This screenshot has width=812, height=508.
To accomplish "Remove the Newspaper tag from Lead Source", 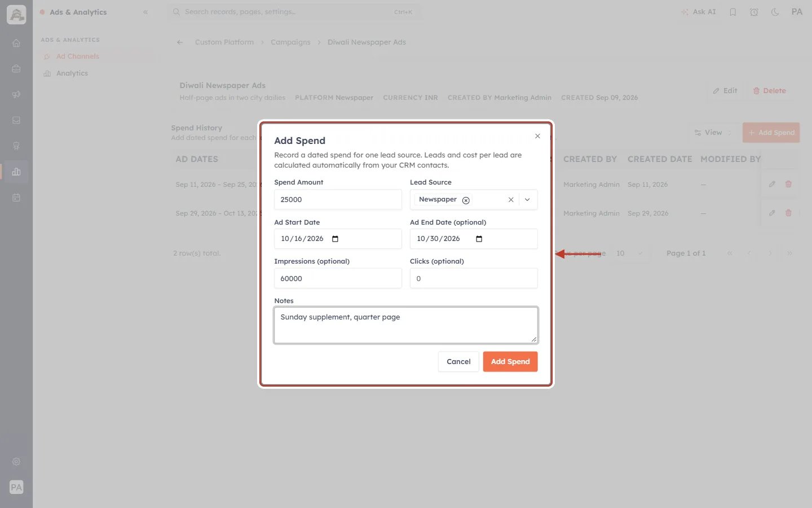I will click(466, 200).
